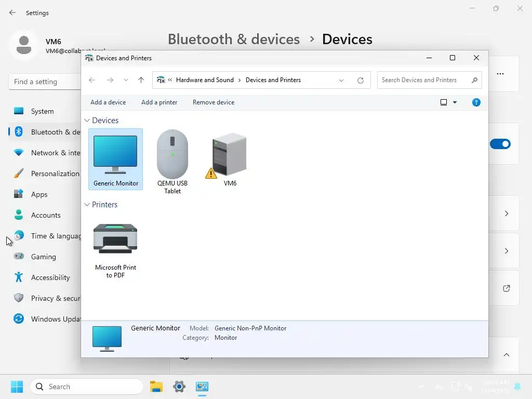Click the external link icon in Settings
This screenshot has height=399, width=532.
pos(506,288)
